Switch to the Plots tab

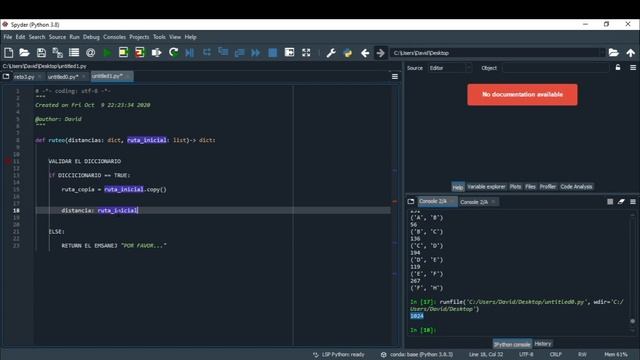(516, 187)
